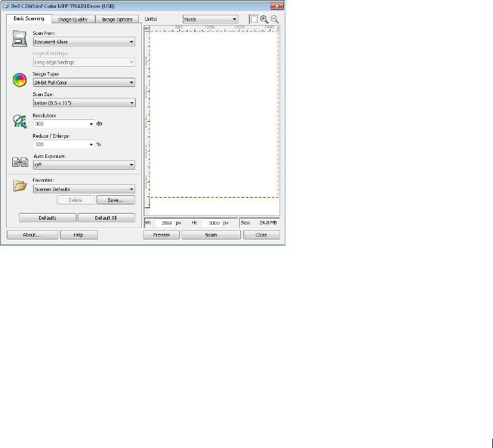493x448 pixels.
Task: Click the Favorites folder icon
Action: [20, 185]
